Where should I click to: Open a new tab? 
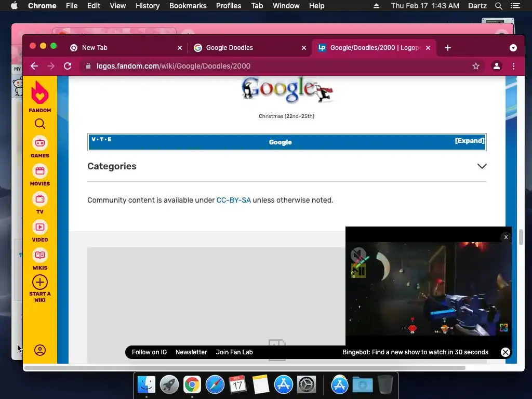447,48
